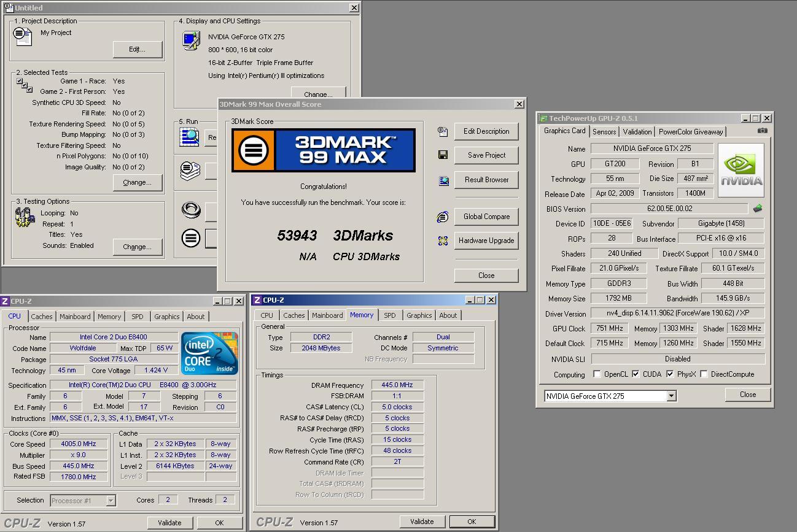The width and height of the screenshot is (797, 532).
Task: Click the GPU-Z title bar icon
Action: coord(543,118)
